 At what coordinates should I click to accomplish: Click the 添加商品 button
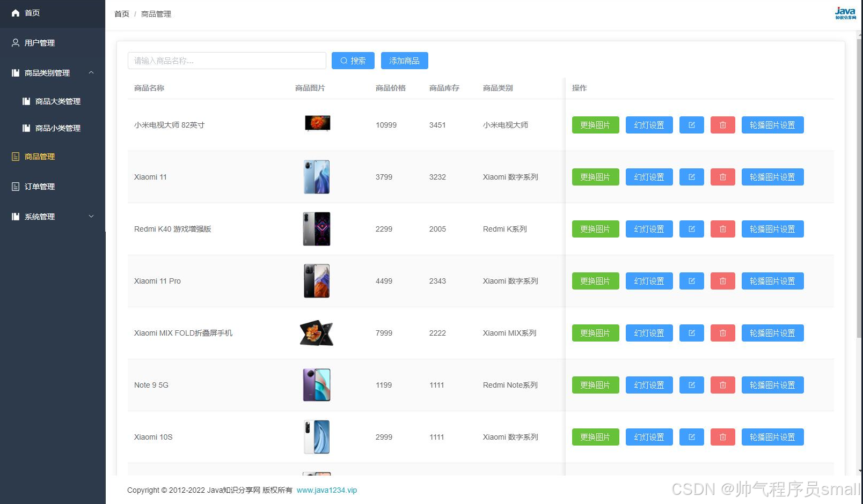(x=405, y=61)
